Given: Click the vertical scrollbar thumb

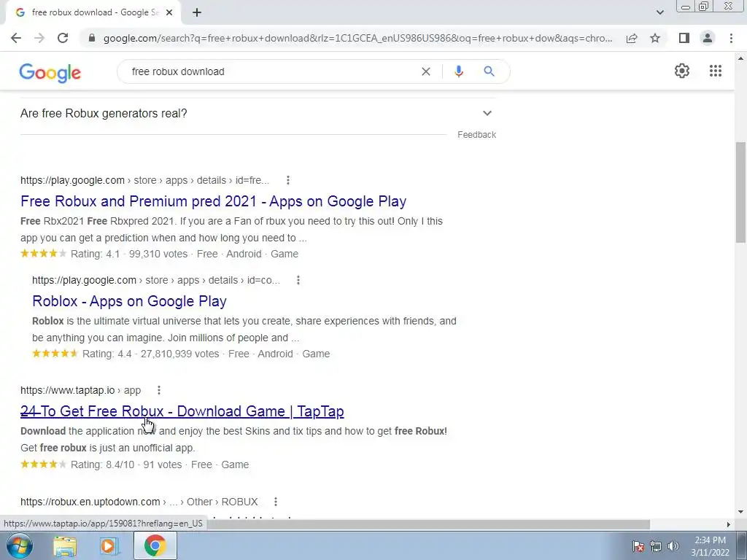Looking at the screenshot, I should tap(740, 192).
